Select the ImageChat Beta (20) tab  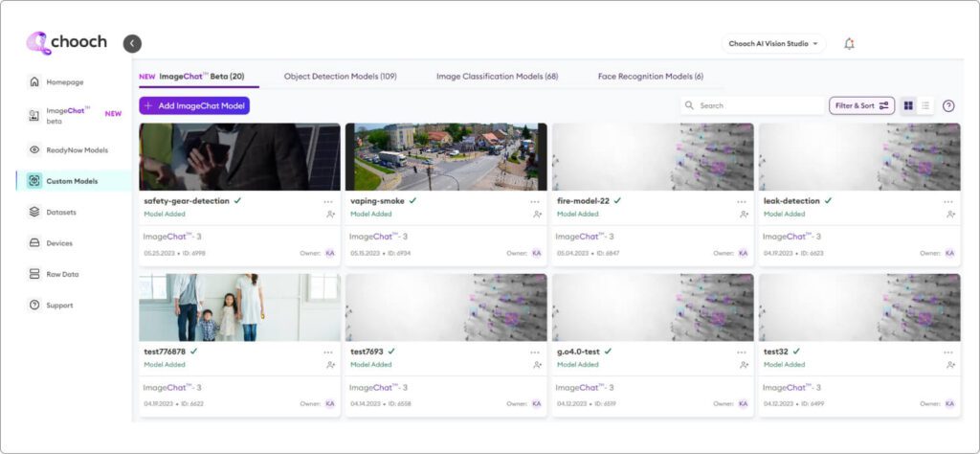(x=191, y=77)
